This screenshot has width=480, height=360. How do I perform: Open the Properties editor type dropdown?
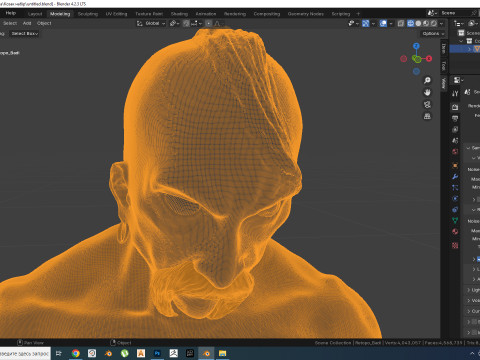(459, 80)
